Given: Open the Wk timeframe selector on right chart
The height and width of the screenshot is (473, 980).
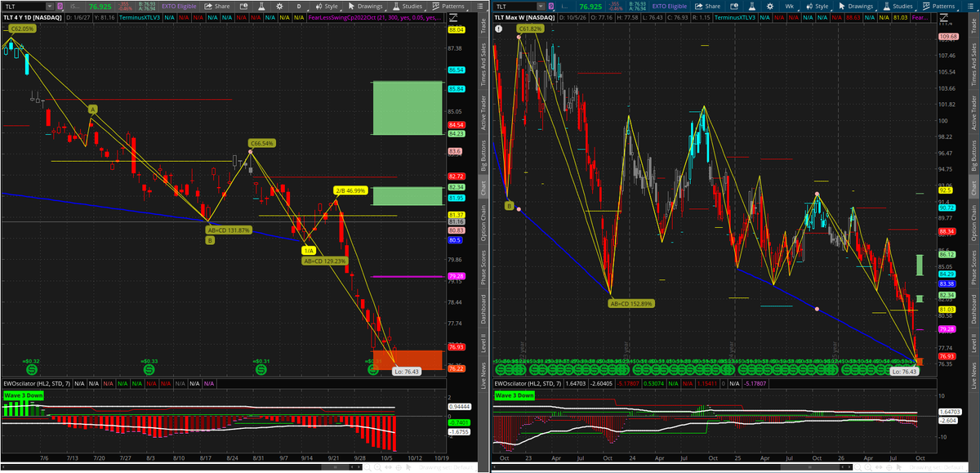Looking at the screenshot, I should coord(790,6).
